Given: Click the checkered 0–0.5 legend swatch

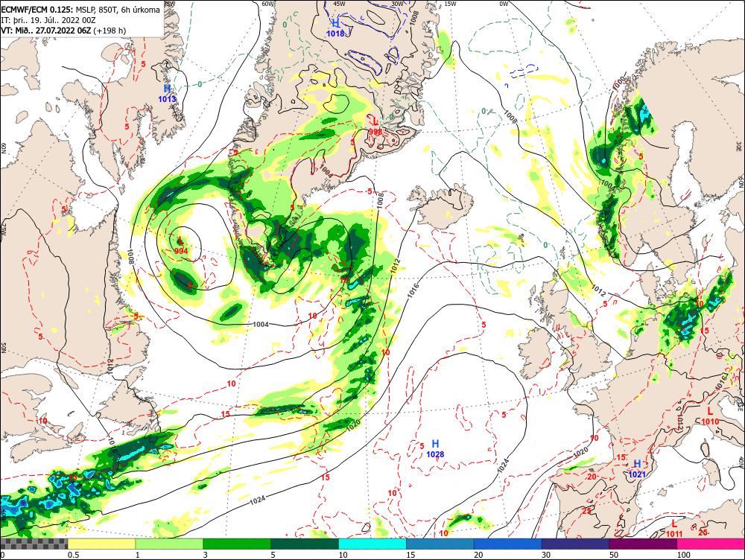Looking at the screenshot, I should (x=34, y=544).
